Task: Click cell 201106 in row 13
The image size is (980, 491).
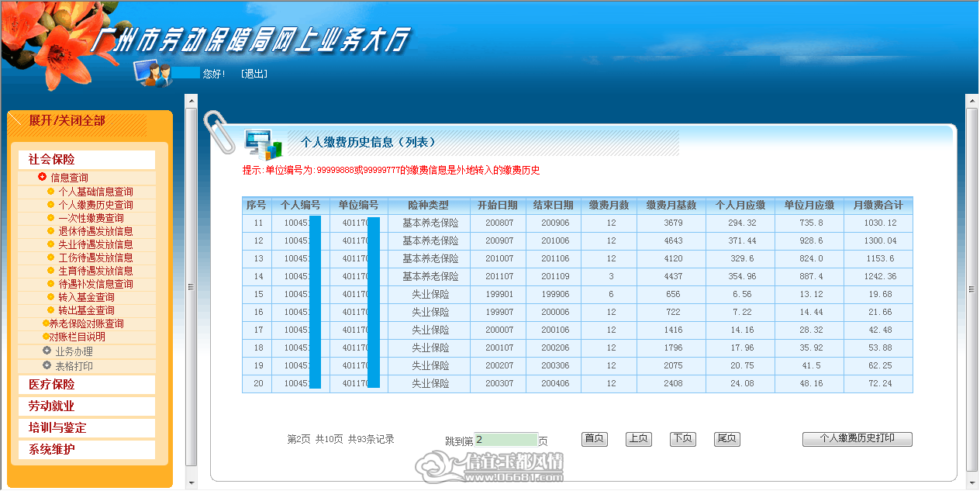Action: click(555, 259)
